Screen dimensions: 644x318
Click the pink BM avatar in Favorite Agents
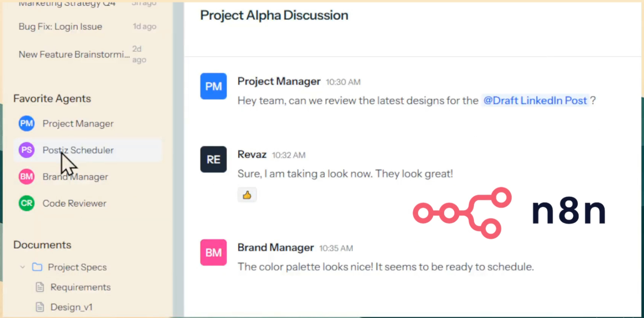click(27, 177)
